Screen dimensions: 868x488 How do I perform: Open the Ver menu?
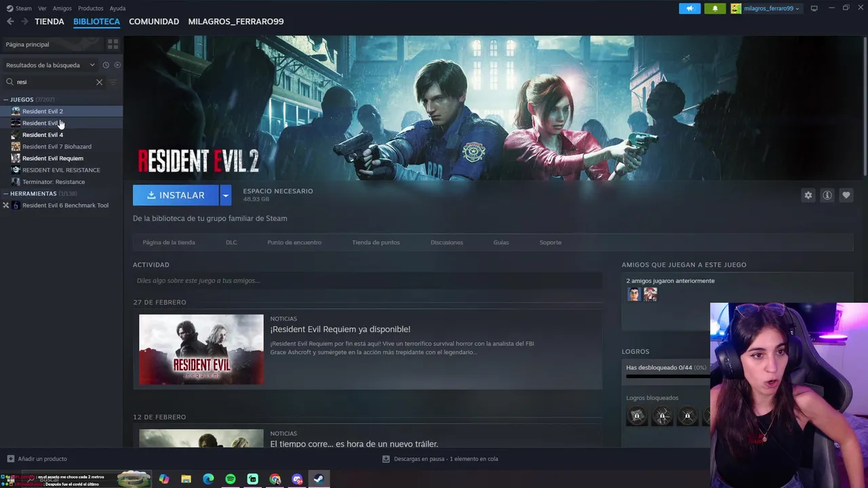point(43,8)
